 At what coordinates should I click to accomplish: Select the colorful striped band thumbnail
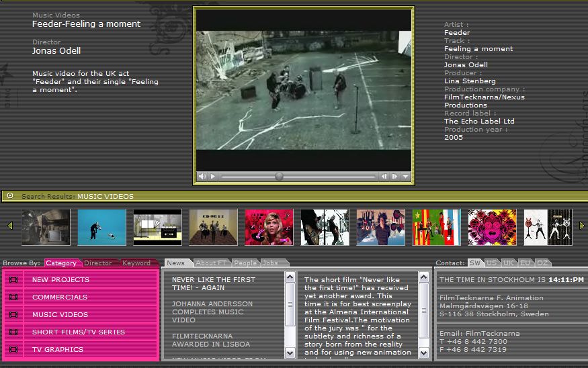pyautogui.click(x=437, y=227)
